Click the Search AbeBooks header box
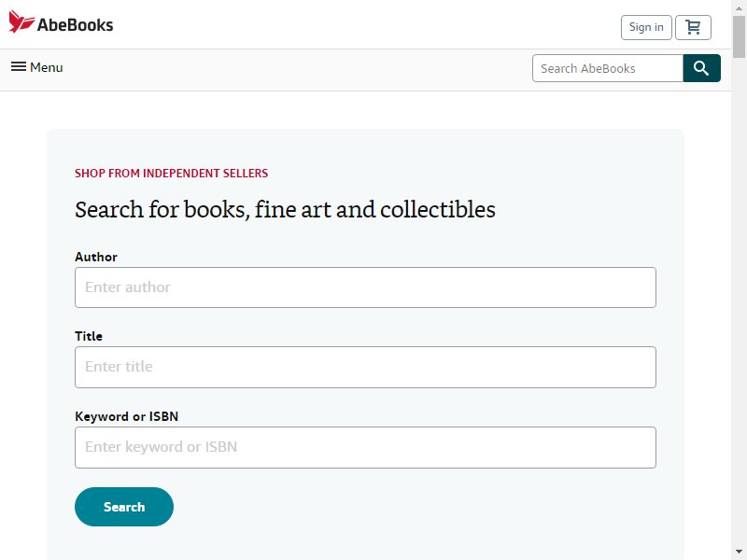This screenshot has height=560, width=747. tap(608, 68)
